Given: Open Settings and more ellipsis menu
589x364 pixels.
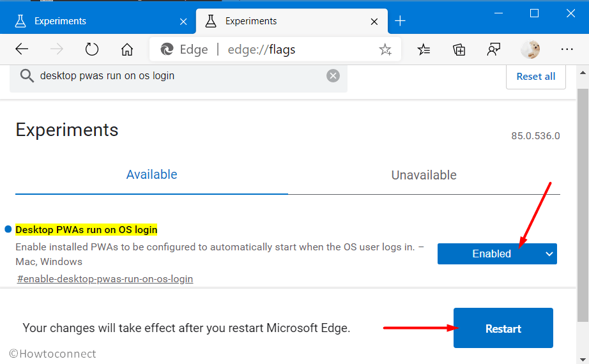Looking at the screenshot, I should coord(567,49).
